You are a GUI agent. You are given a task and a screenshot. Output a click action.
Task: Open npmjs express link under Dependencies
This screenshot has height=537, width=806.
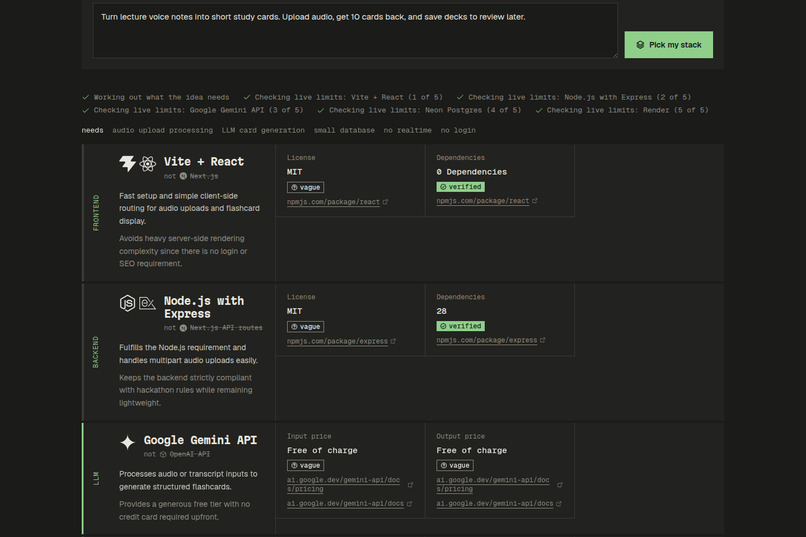tap(487, 340)
